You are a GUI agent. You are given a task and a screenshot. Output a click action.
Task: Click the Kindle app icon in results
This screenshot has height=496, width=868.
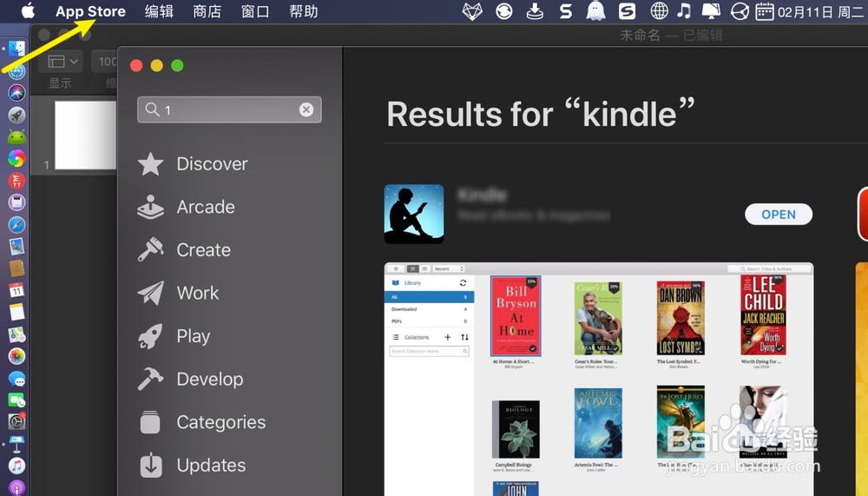[414, 214]
